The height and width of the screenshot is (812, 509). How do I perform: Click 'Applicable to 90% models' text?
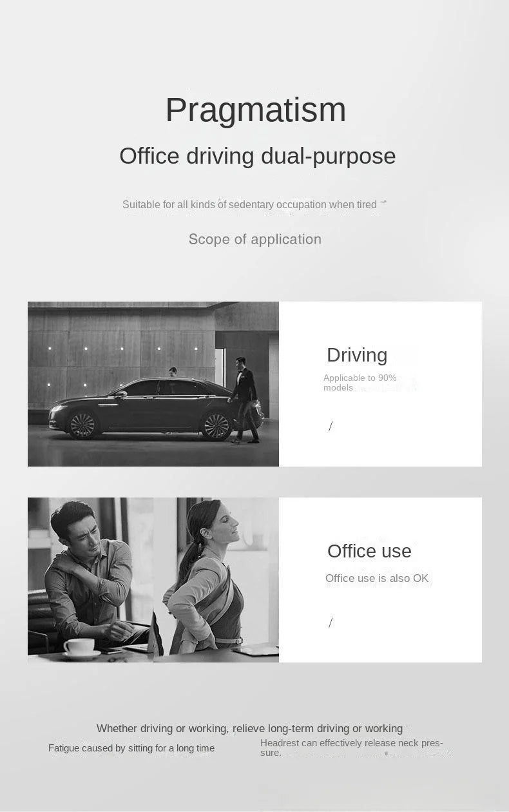(x=360, y=383)
